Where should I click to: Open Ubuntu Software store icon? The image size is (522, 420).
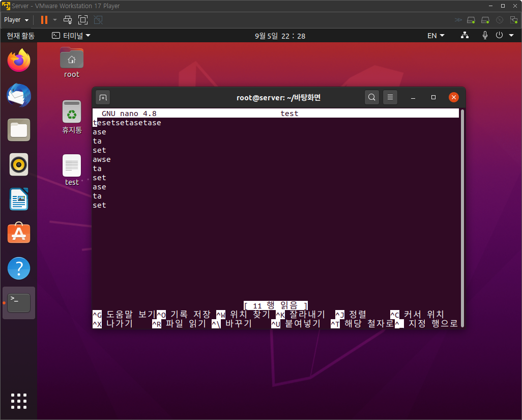(19, 233)
